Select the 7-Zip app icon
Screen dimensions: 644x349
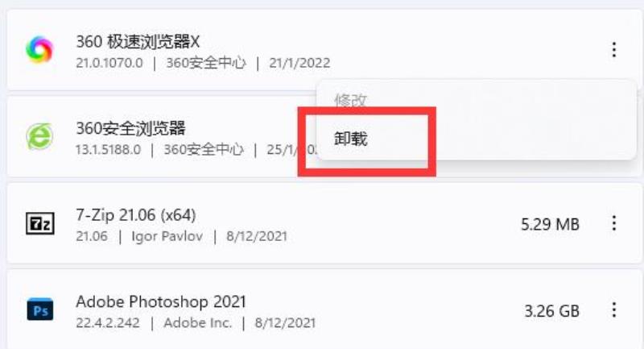point(39,223)
